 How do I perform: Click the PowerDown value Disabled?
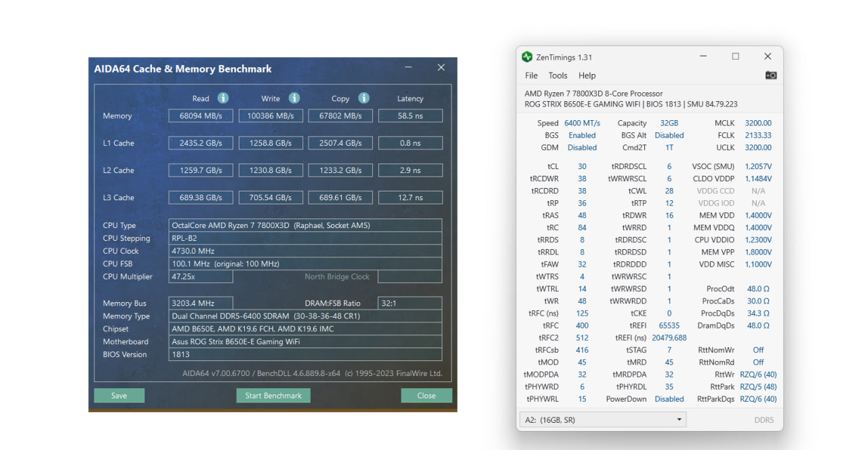click(669, 399)
